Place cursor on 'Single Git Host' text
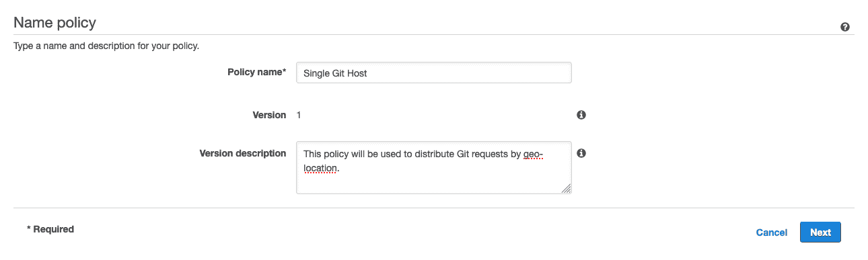Screen dimensions: 868x260 (x=335, y=73)
